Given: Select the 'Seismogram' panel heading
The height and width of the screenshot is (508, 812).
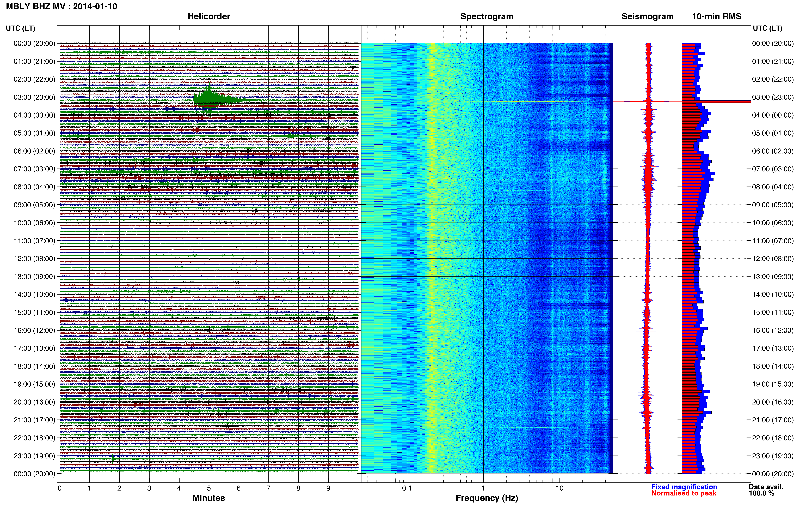Looking at the screenshot, I should (x=648, y=16).
